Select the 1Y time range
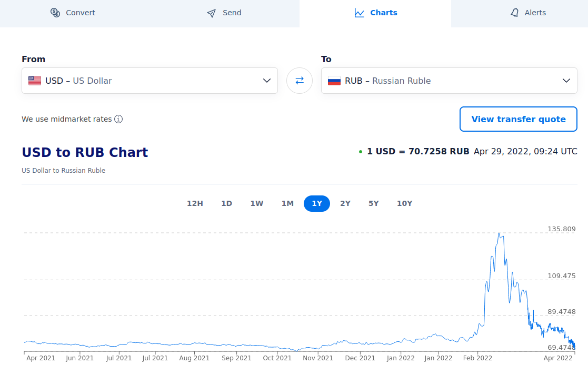588x374 pixels. 317,203
